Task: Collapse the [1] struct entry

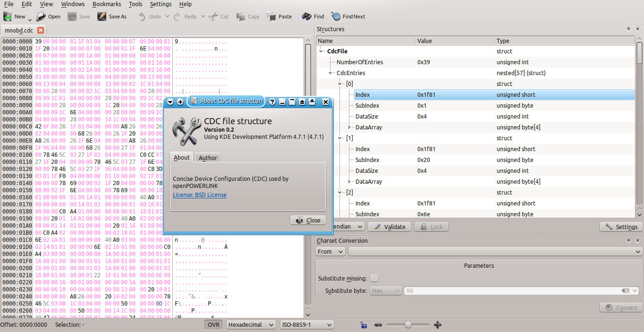Action: pos(340,138)
